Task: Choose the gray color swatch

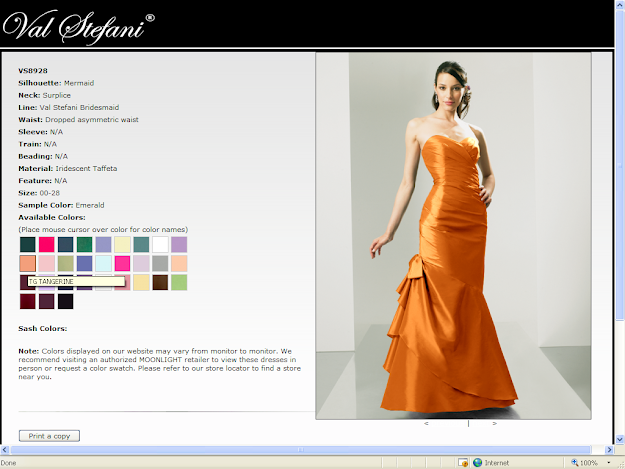Action: pos(160,263)
